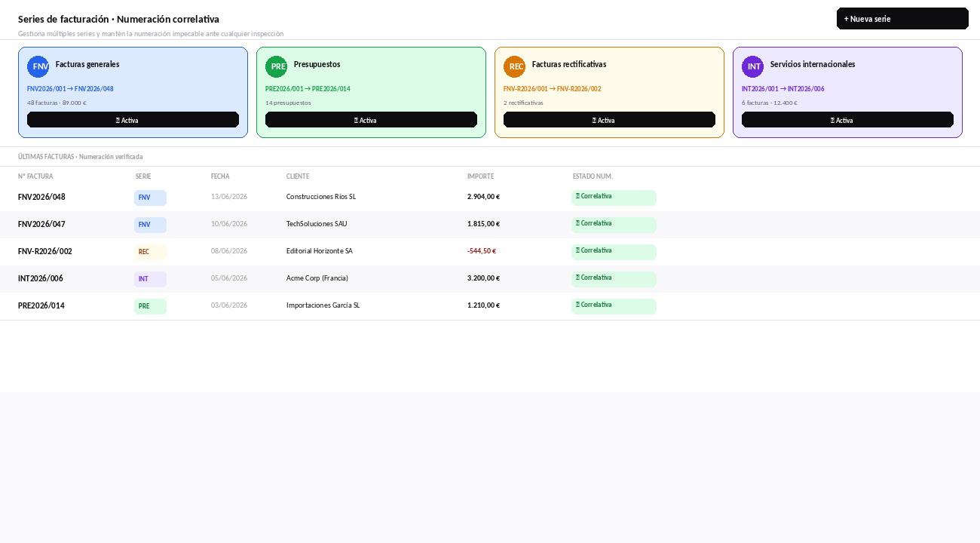Click '14 presupuestos' summary text
The height and width of the screenshot is (543, 980).
pos(288,103)
